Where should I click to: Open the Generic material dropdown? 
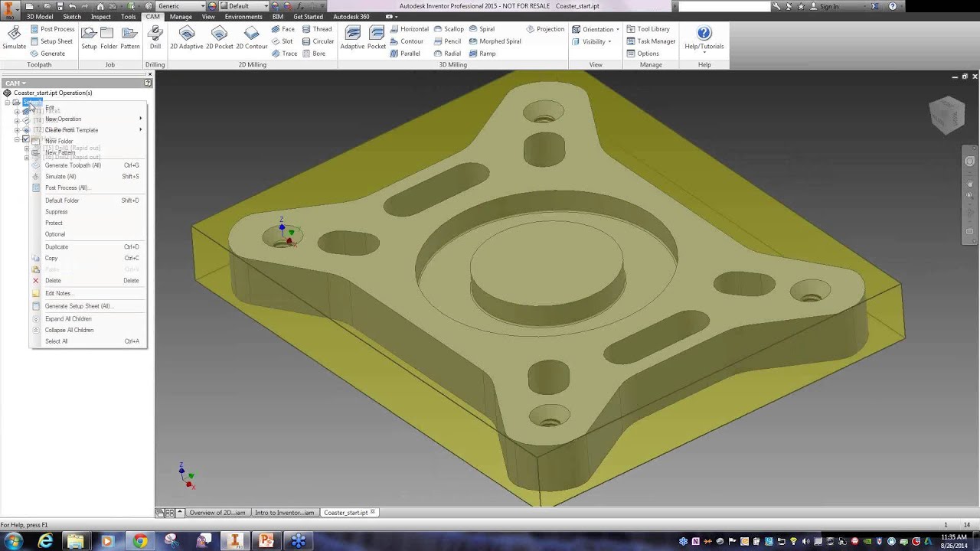pyautogui.click(x=180, y=6)
